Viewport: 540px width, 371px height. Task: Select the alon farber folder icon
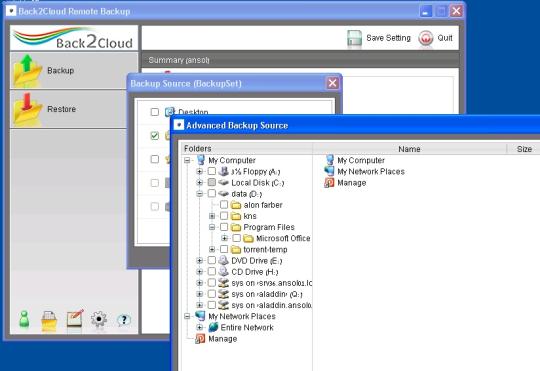(x=236, y=205)
